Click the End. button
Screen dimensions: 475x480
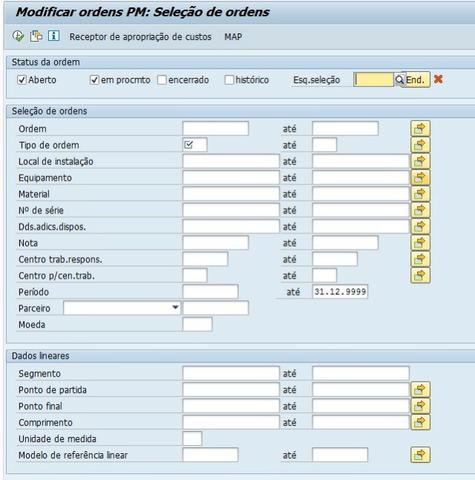click(x=416, y=80)
